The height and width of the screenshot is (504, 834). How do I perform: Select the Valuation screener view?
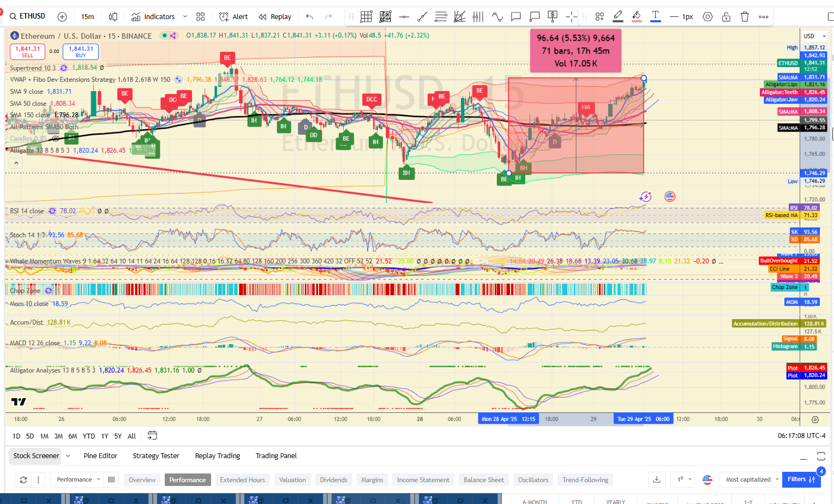(x=292, y=480)
